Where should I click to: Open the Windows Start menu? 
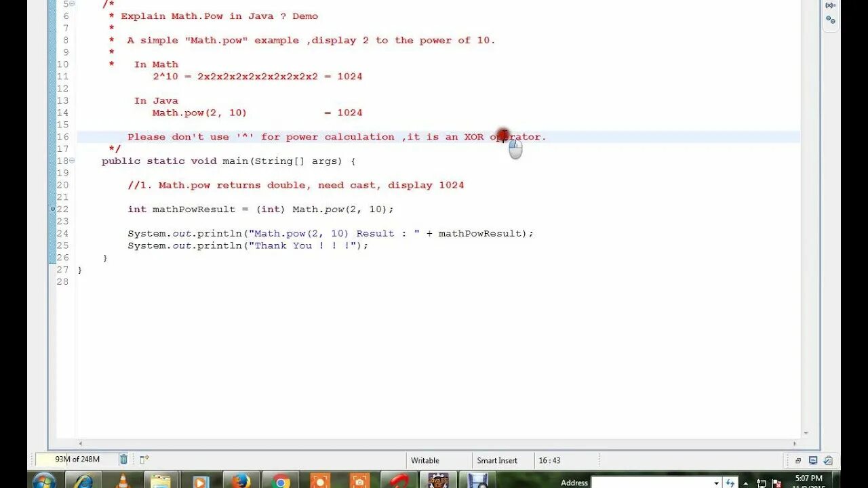click(44, 481)
